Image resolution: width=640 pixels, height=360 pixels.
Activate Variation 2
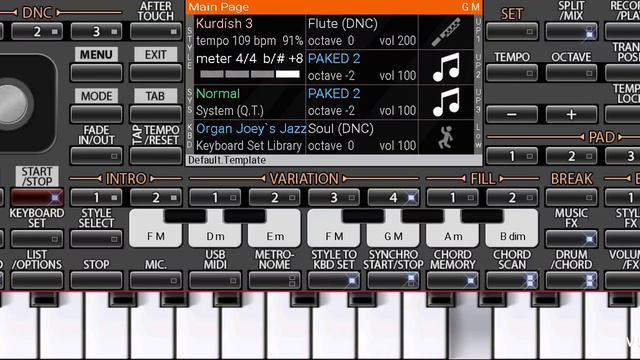click(275, 198)
